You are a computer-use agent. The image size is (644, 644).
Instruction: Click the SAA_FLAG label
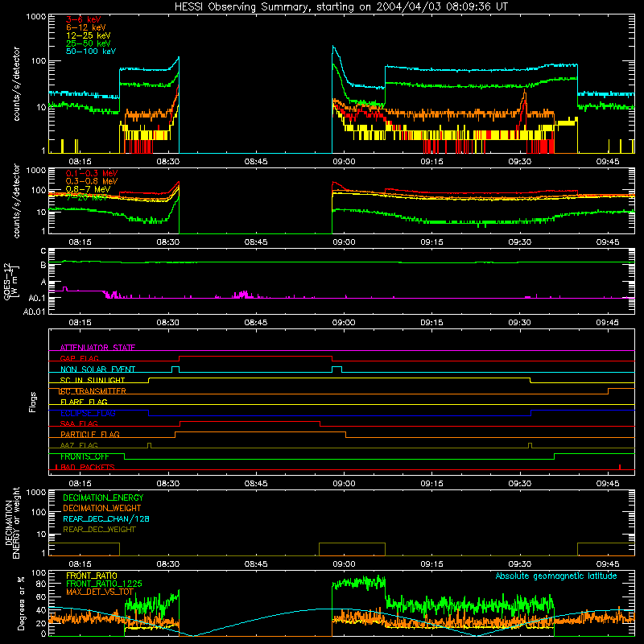click(x=79, y=423)
